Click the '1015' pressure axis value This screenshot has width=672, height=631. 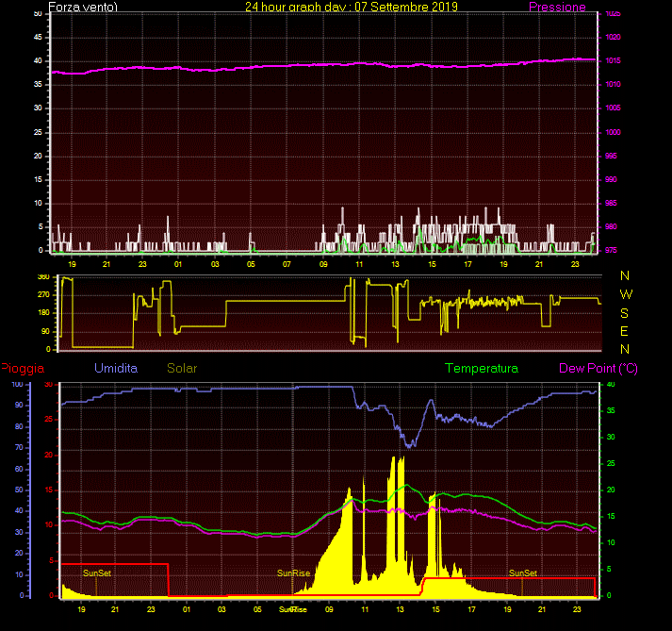613,60
